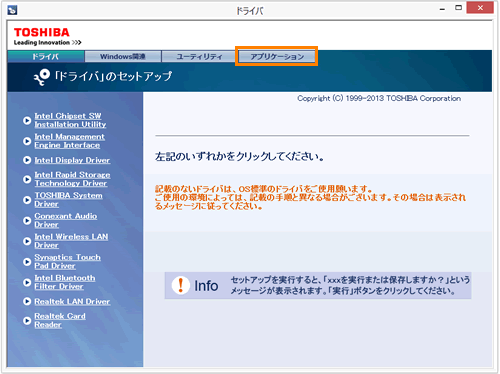The width and height of the screenshot is (500, 374).
Task: Open the アプリケーション tab
Action: [x=277, y=57]
